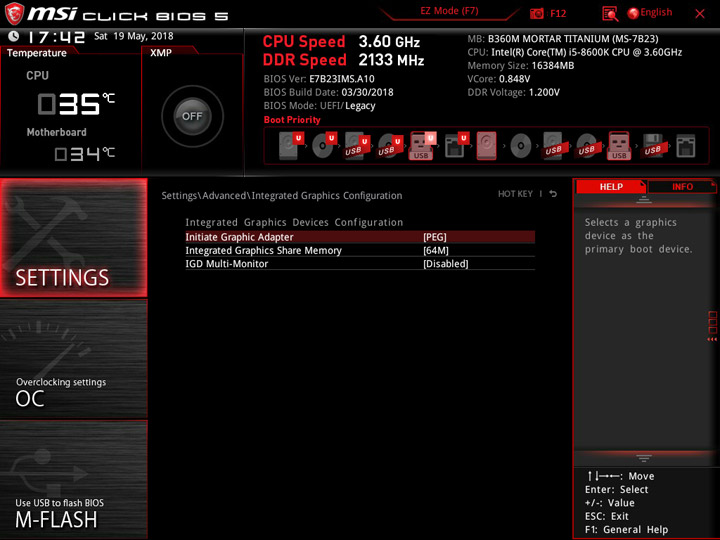Change language via English label

656,12
